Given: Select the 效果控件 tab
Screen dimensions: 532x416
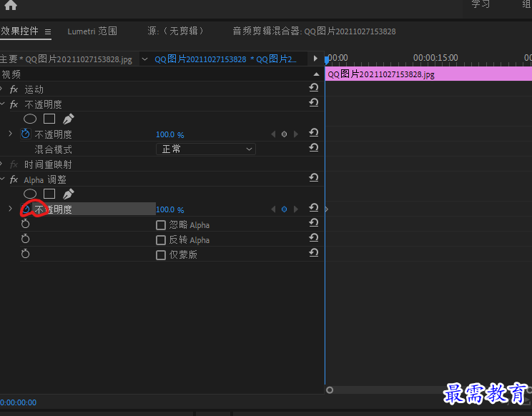Looking at the screenshot, I should [19, 31].
